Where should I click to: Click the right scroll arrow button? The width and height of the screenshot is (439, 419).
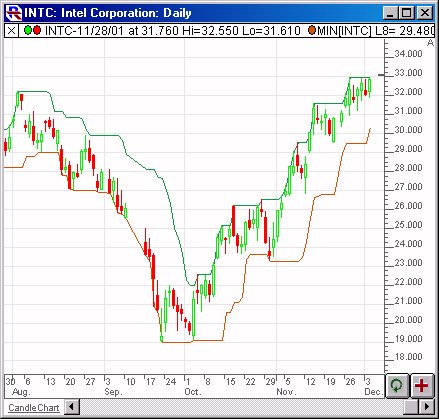tap(427, 407)
